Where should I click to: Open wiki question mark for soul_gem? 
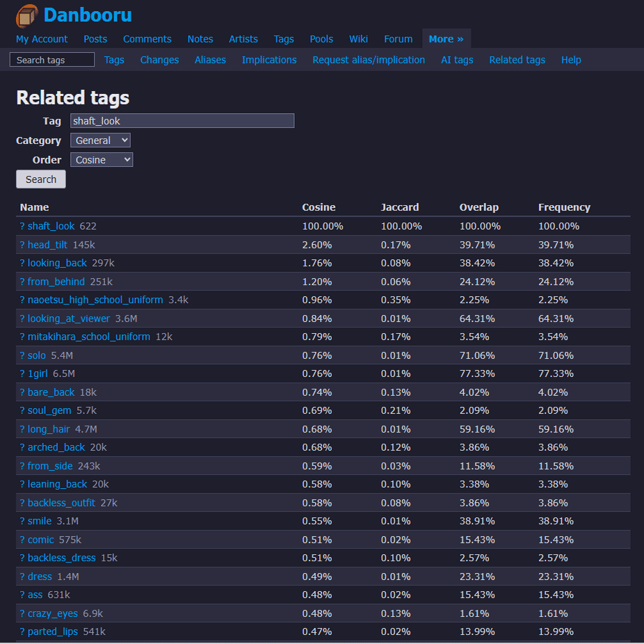pyautogui.click(x=22, y=410)
